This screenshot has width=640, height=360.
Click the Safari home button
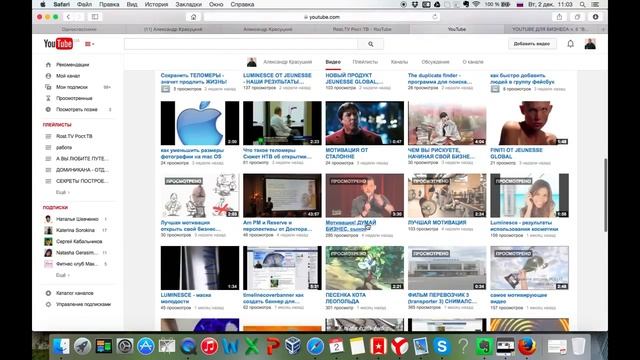193,17
